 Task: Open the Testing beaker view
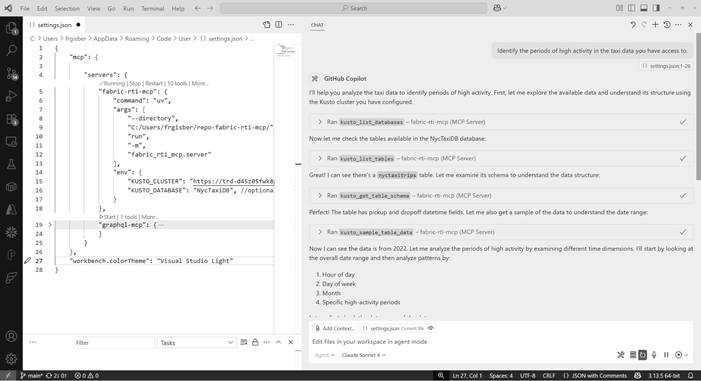click(11, 164)
